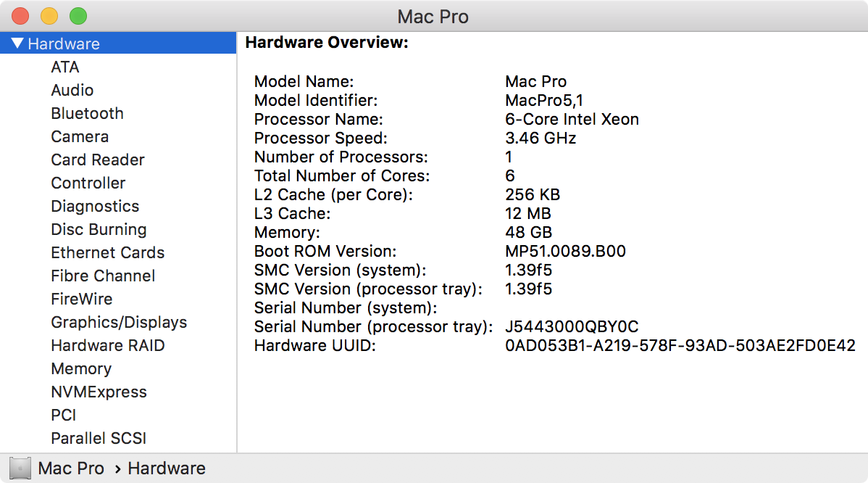
Task: Select Hardware RAID entry
Action: tap(108, 346)
